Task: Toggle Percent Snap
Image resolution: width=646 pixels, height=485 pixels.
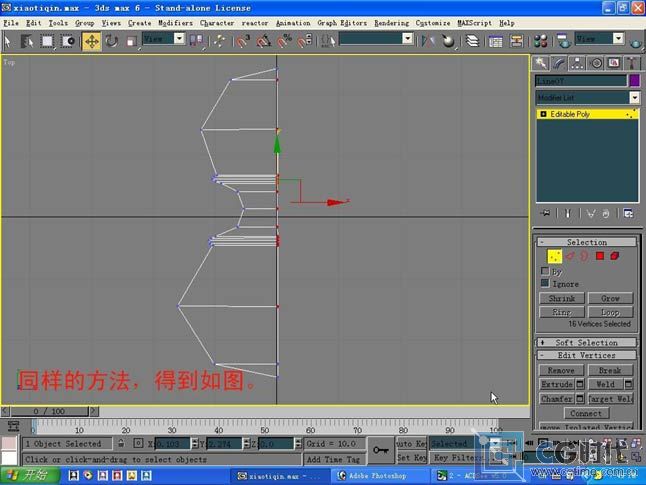Action: point(284,41)
